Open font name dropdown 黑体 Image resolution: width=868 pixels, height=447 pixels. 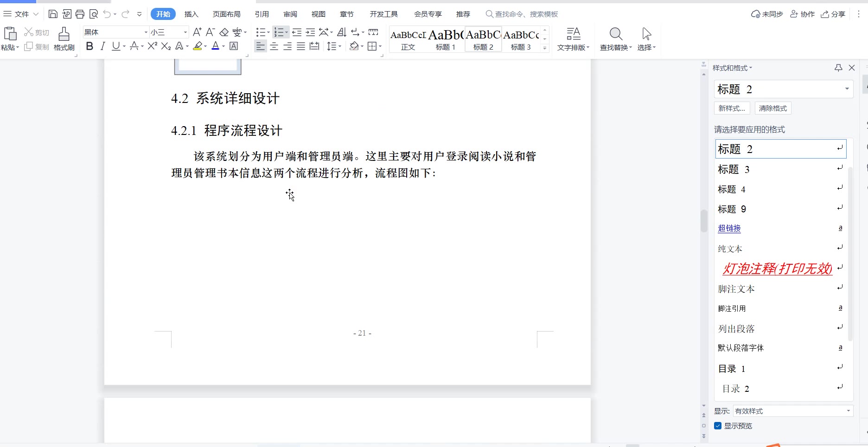click(x=146, y=32)
